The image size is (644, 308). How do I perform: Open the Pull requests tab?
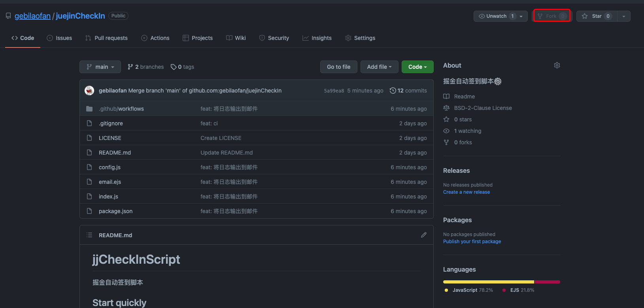[106, 38]
